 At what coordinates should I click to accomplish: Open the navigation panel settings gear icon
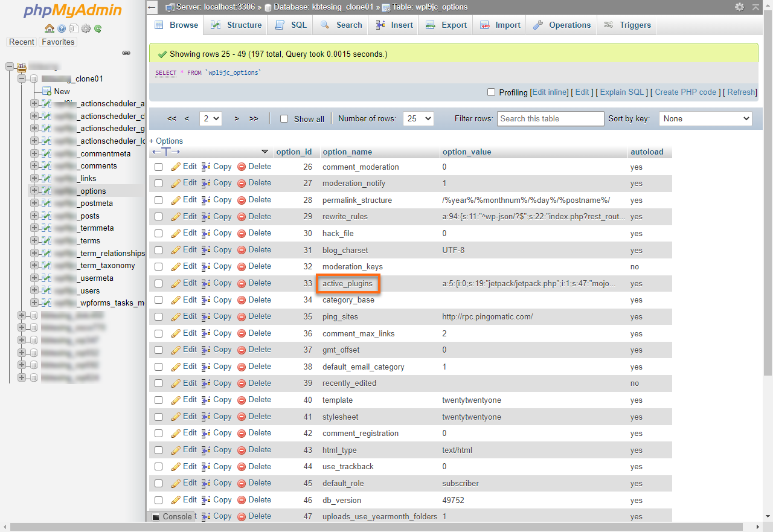(x=86, y=28)
